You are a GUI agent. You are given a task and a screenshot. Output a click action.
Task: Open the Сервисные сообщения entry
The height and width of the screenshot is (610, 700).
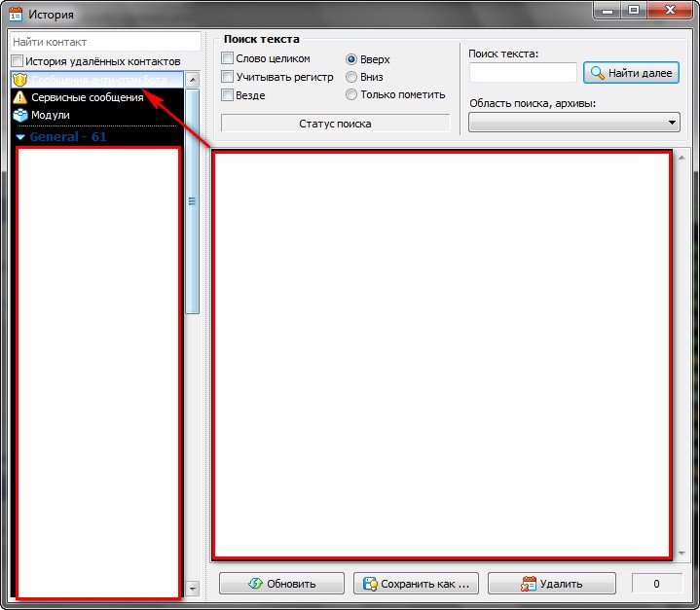88,97
